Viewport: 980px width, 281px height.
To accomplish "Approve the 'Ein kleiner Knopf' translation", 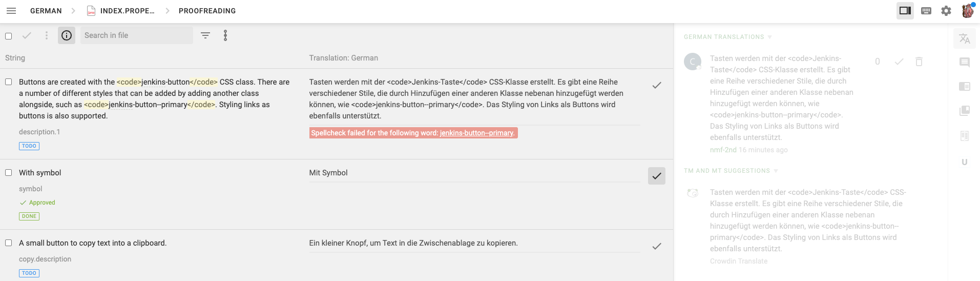I will click(656, 246).
